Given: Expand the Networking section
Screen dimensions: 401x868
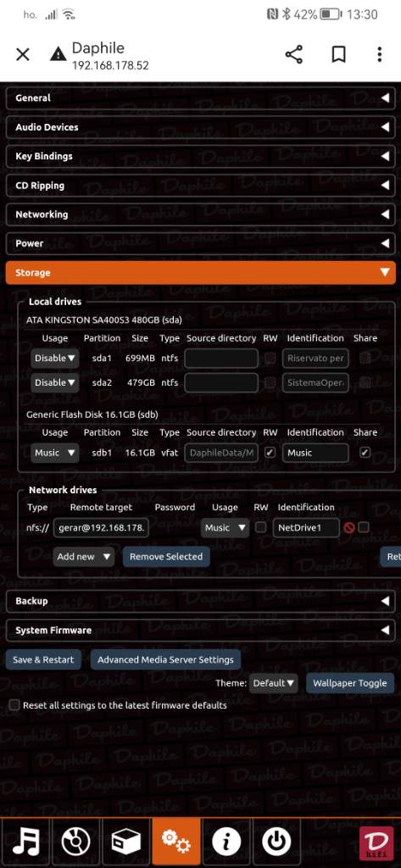Looking at the screenshot, I should click(x=200, y=214).
